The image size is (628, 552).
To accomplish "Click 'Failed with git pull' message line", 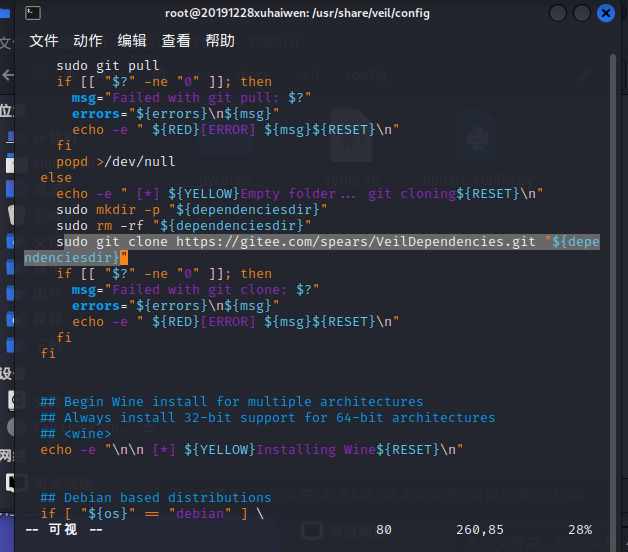I will [x=191, y=98].
